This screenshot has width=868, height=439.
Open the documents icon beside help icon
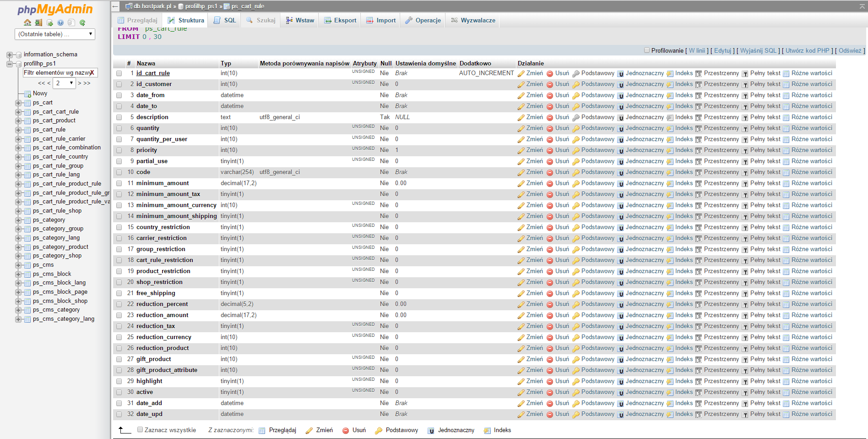pyautogui.click(x=71, y=22)
